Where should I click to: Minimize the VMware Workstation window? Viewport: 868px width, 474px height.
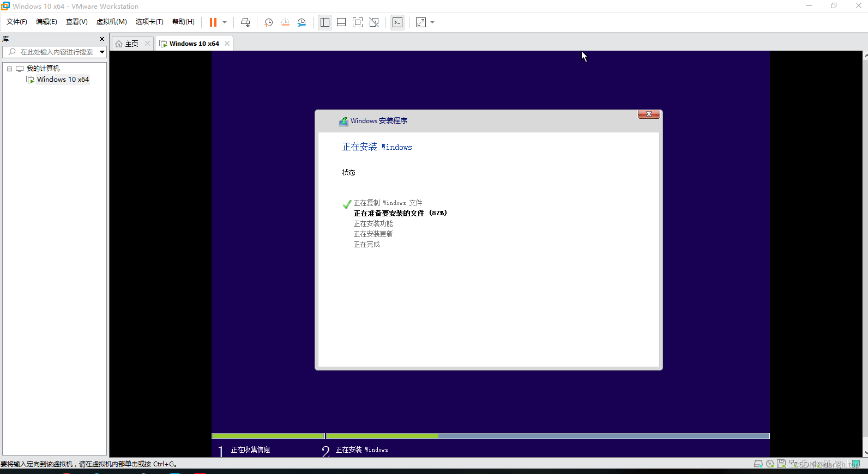809,6
